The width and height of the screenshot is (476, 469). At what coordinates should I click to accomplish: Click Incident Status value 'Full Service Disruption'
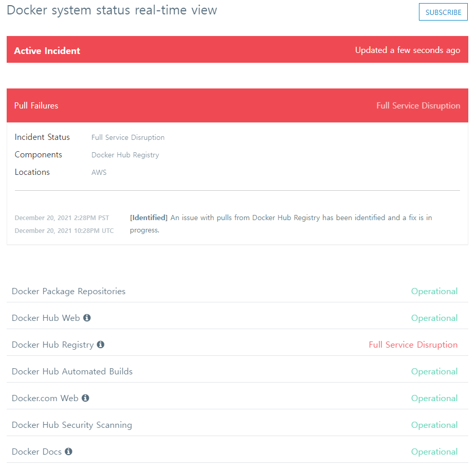point(128,138)
